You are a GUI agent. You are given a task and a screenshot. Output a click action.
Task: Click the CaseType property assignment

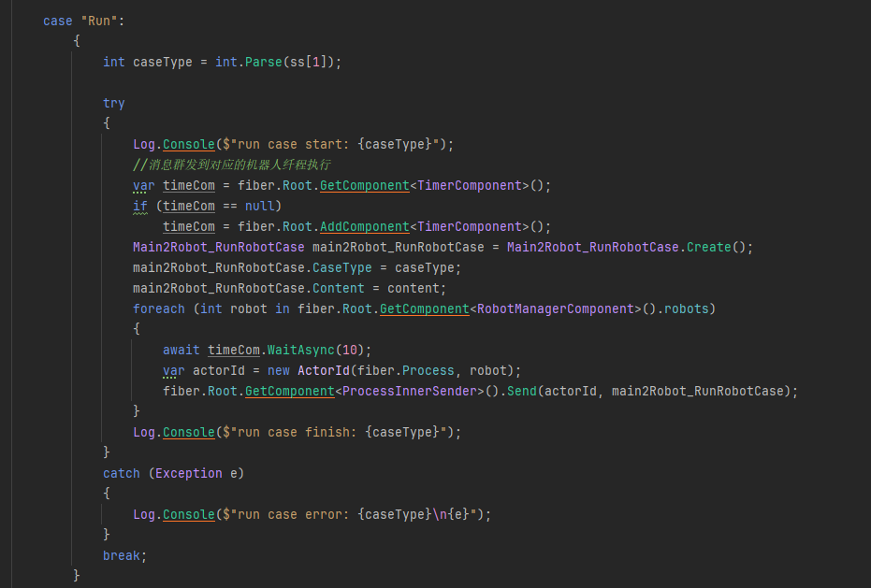tap(341, 267)
